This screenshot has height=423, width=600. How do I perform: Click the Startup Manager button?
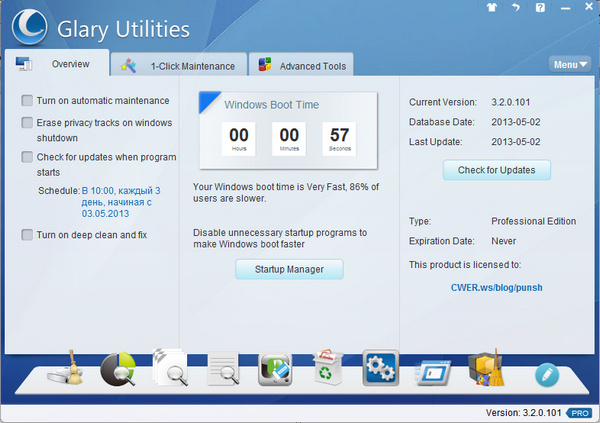[289, 269]
